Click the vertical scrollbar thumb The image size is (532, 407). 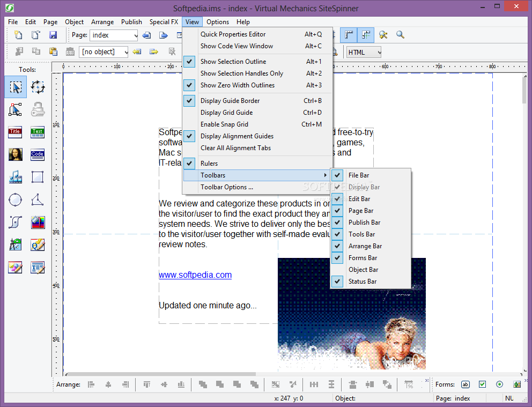(x=525, y=90)
